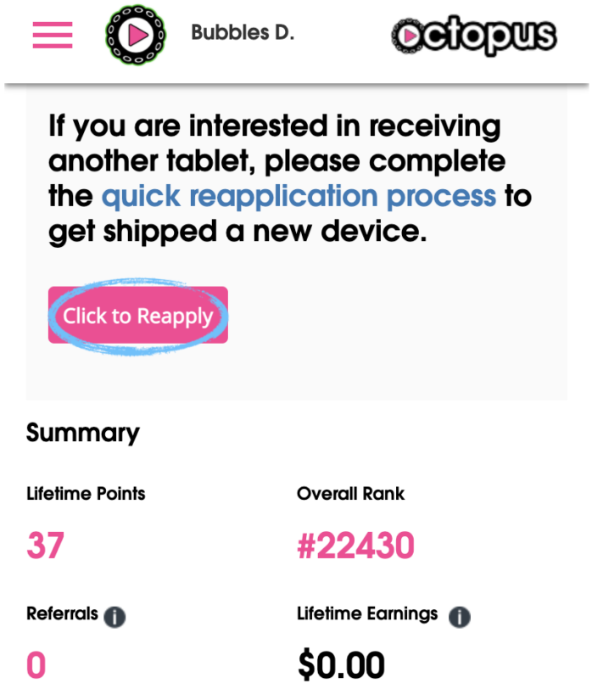The width and height of the screenshot is (592, 700).
Task: Click the Lifetime Points label
Action: (87, 494)
